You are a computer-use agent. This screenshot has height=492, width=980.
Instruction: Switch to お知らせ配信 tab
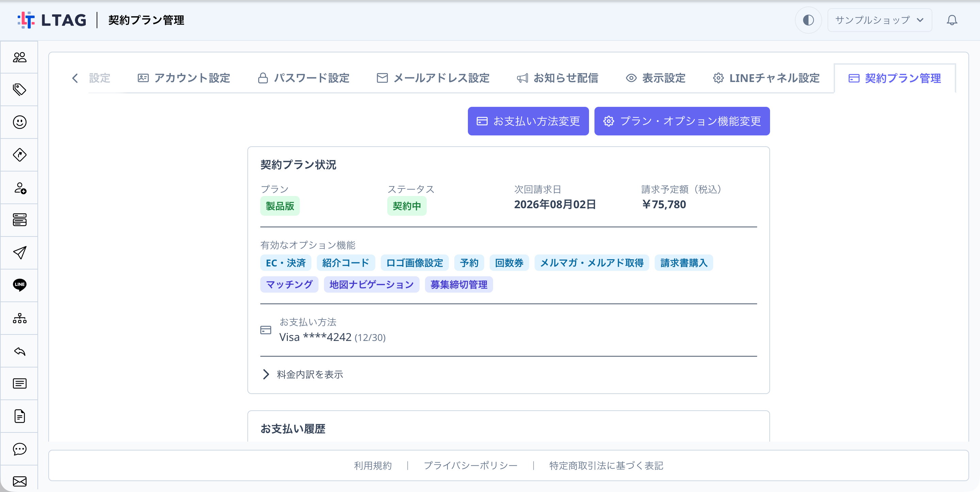click(x=557, y=78)
